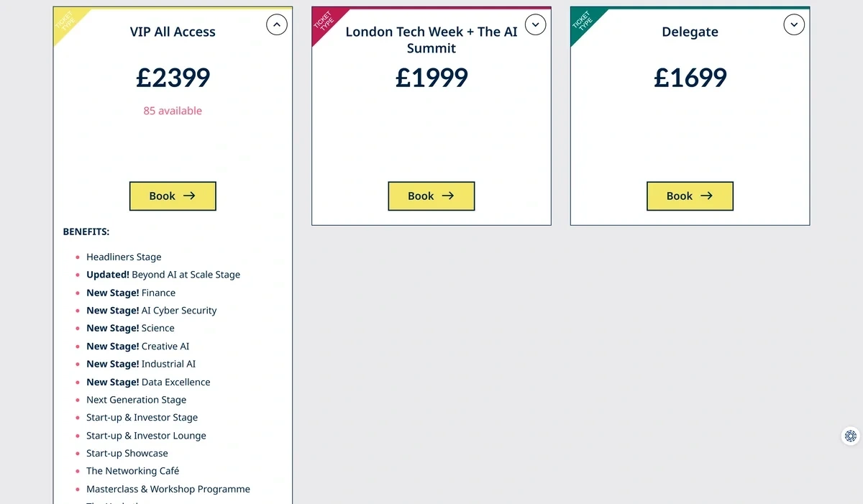Open the cookie settings icon at bottom right

coord(851,436)
